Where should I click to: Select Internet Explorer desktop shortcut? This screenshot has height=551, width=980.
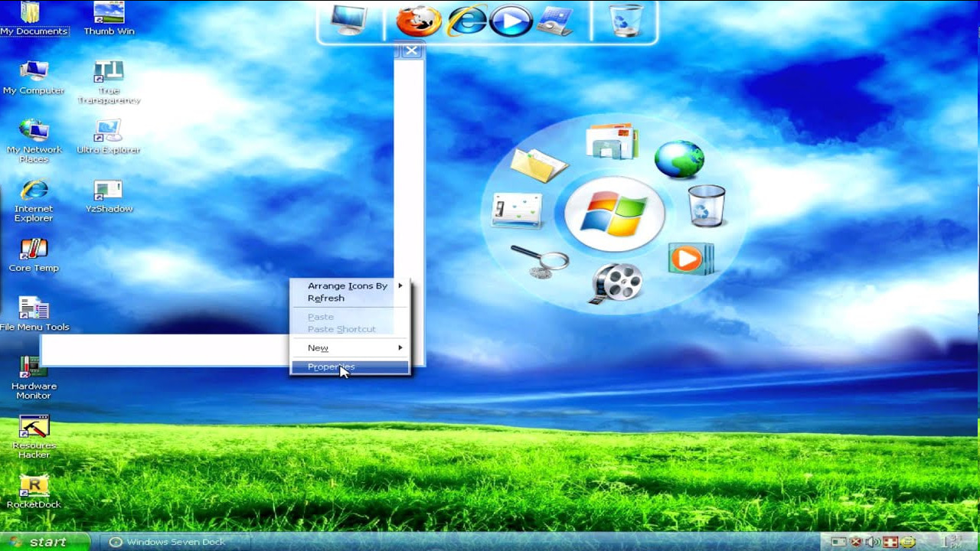coord(34,201)
